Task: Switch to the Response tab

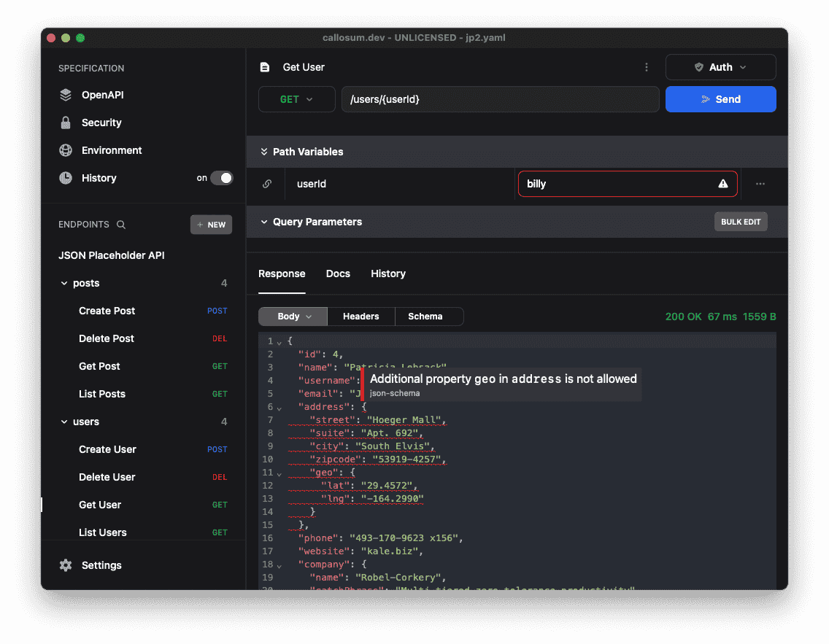Action: [282, 273]
